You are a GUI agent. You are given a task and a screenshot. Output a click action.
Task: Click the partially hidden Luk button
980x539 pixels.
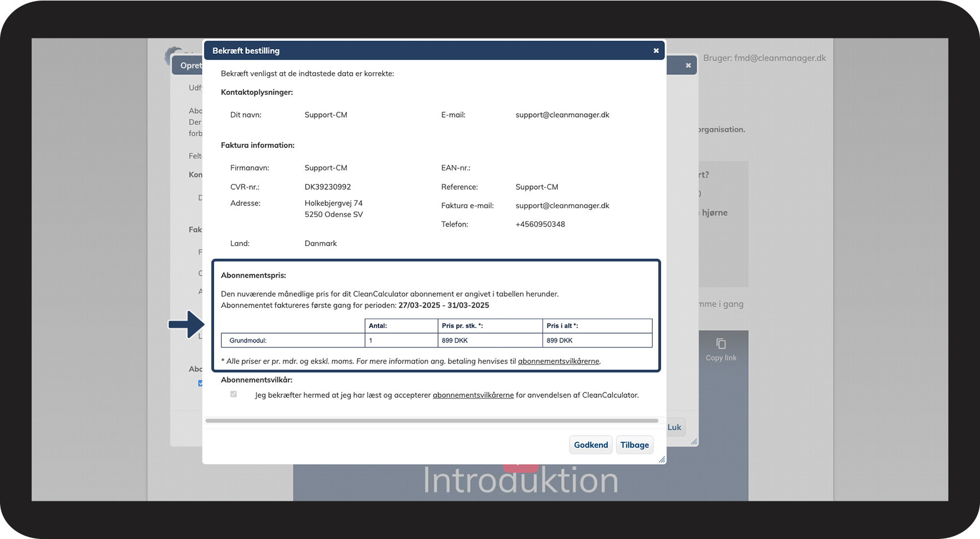point(675,427)
